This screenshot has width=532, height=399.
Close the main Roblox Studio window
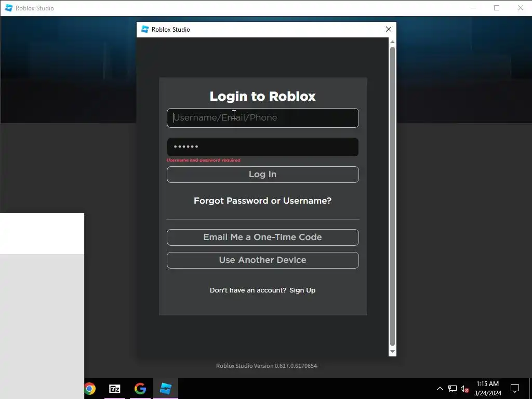pos(521,8)
